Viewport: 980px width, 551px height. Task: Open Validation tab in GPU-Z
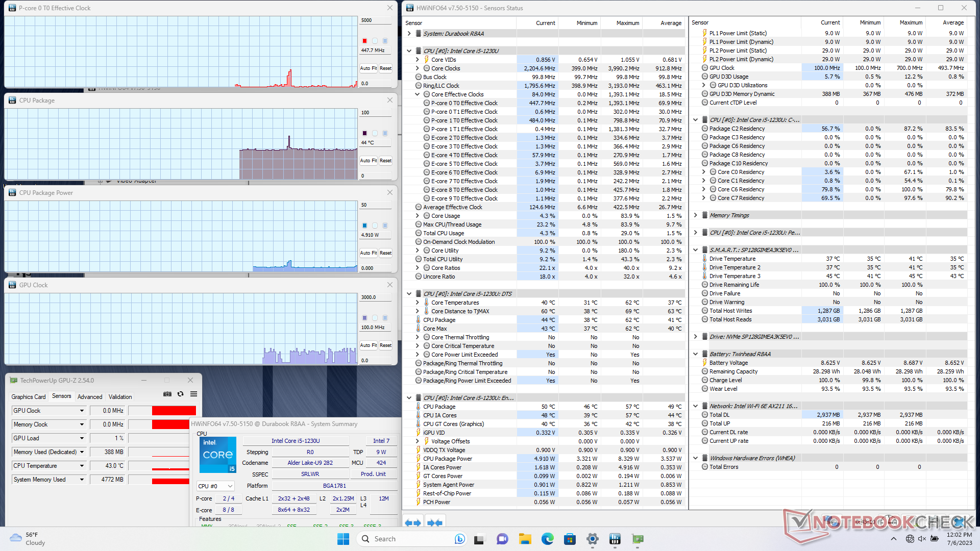tap(120, 396)
